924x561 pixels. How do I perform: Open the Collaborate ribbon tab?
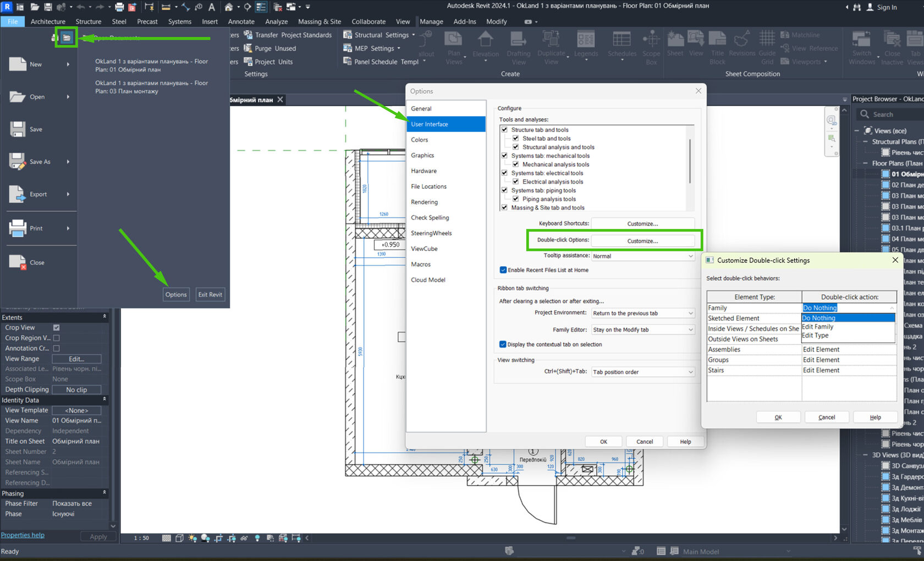369,21
